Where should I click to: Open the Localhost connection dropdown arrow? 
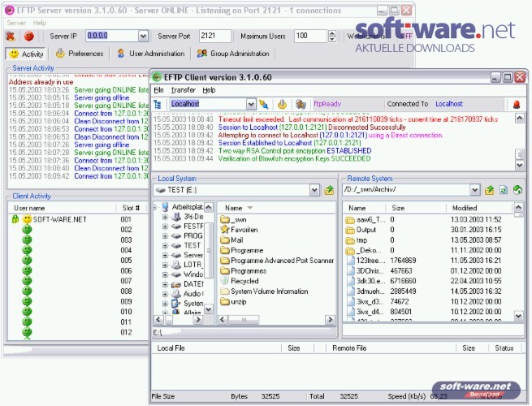[251, 104]
